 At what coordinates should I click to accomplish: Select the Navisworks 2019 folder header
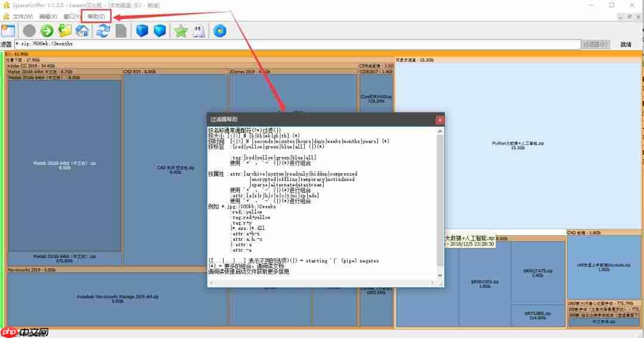point(117,270)
